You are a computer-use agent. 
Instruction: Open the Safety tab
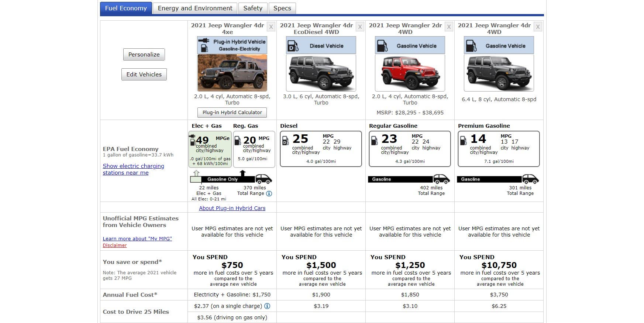point(253,8)
